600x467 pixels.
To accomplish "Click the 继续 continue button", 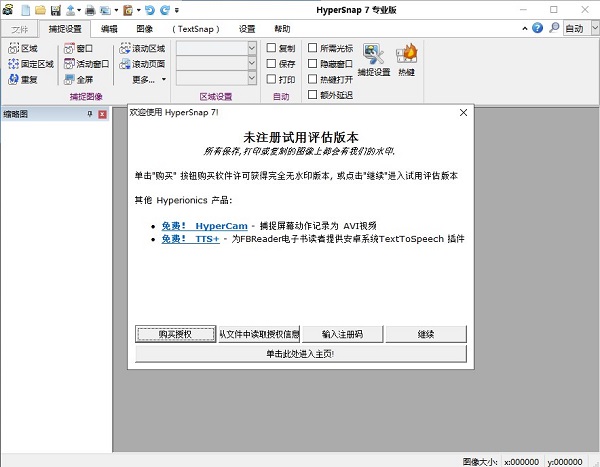I will (x=426, y=334).
